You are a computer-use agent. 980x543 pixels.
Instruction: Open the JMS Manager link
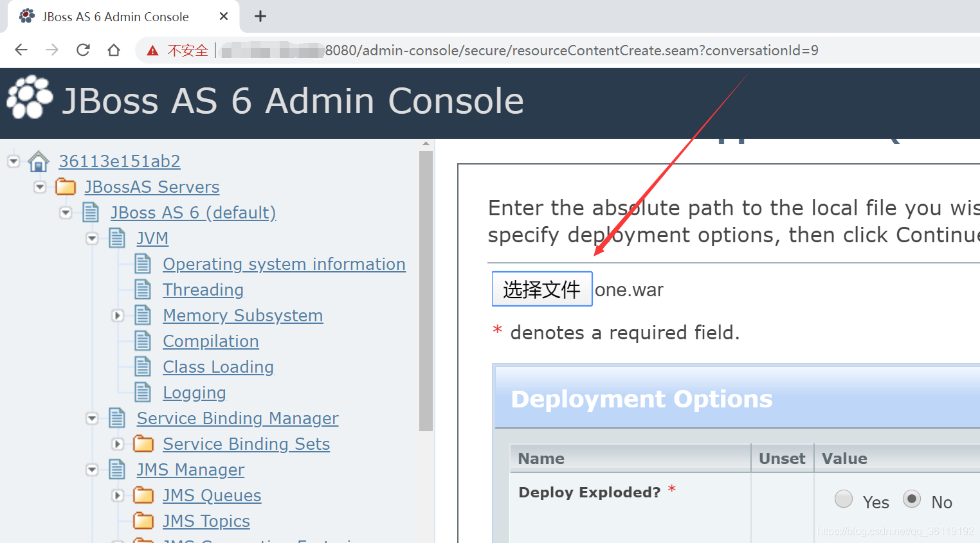click(x=190, y=470)
